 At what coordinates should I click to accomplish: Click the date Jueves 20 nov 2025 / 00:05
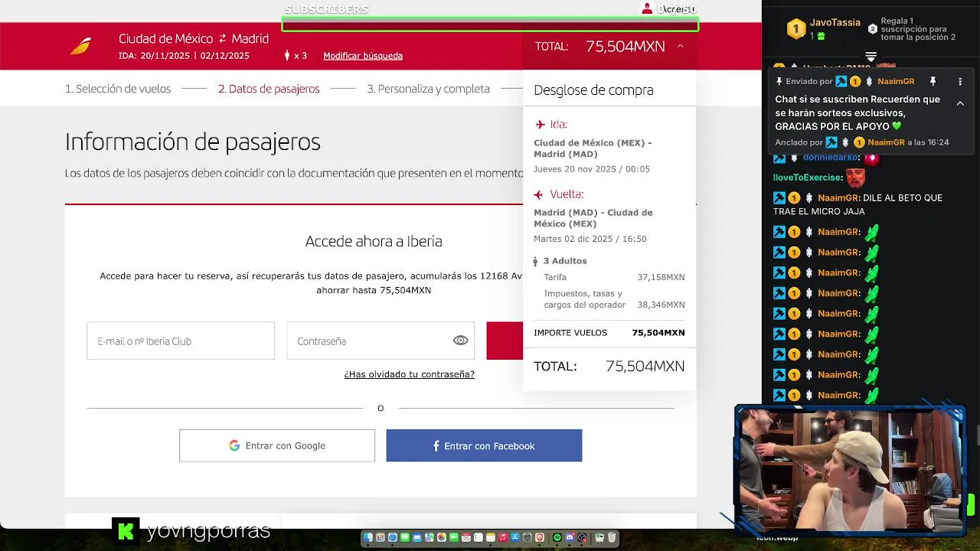tap(592, 169)
